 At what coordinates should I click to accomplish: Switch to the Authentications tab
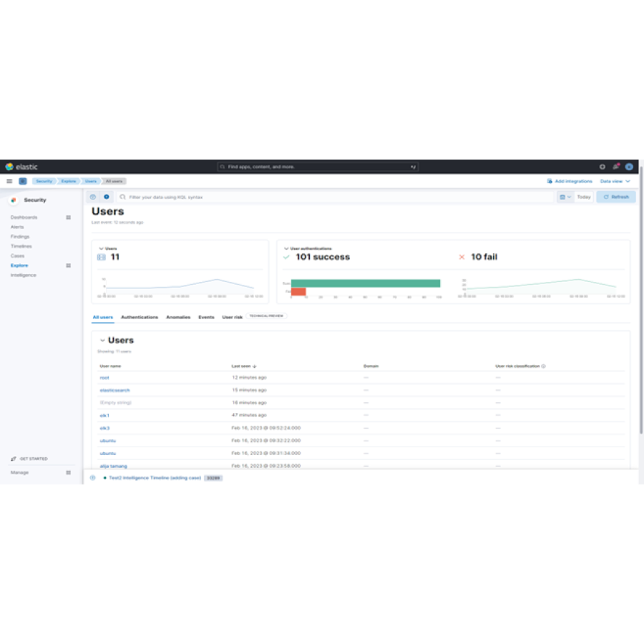pyautogui.click(x=139, y=316)
